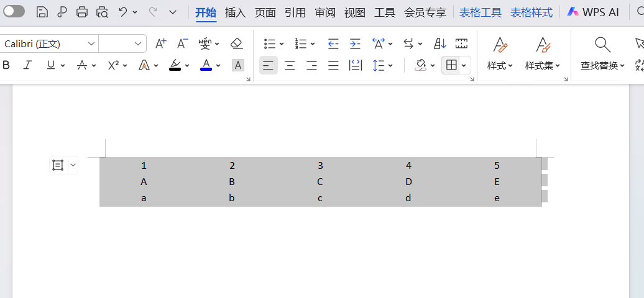This screenshot has width=644, height=298.
Task: Toggle Italic formatting
Action: [x=27, y=65]
